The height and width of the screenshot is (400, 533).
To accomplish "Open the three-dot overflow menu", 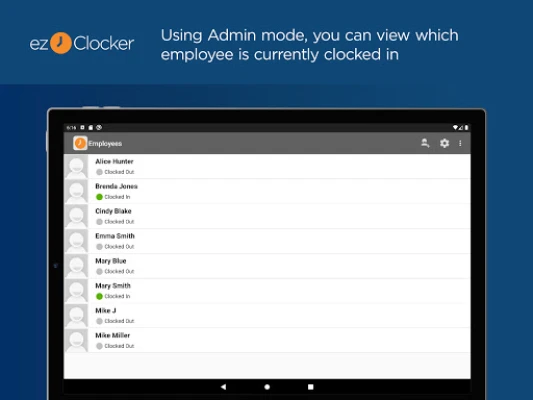I will coord(460,143).
